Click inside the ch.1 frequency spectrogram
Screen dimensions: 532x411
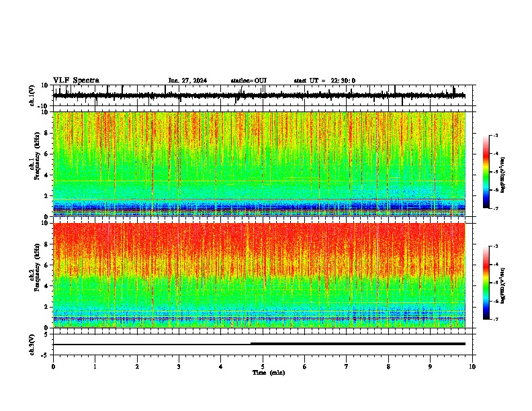259,164
